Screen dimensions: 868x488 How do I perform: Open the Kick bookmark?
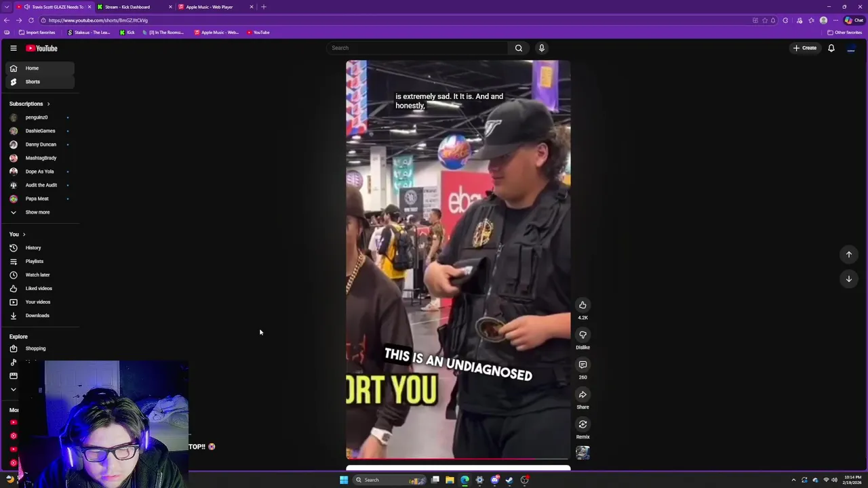pyautogui.click(x=127, y=33)
